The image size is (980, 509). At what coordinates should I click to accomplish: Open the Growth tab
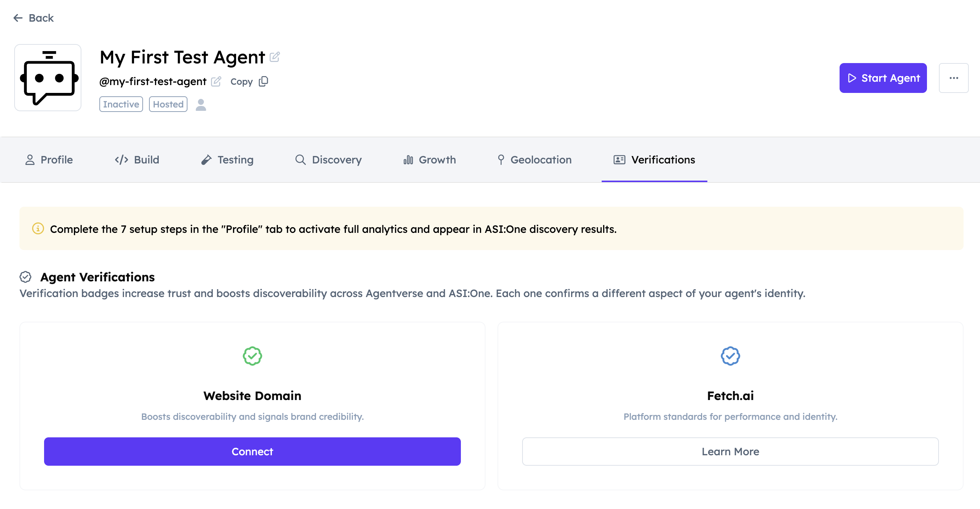coord(429,160)
